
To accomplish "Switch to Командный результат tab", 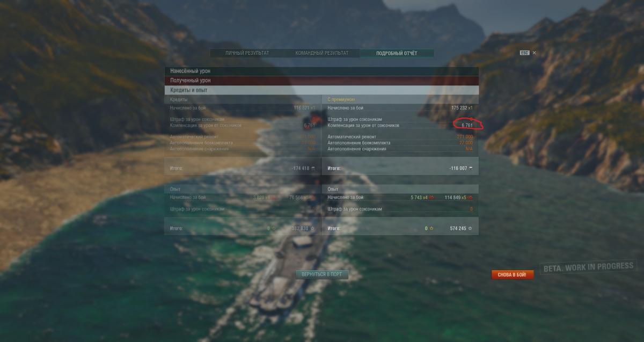I will pos(322,53).
